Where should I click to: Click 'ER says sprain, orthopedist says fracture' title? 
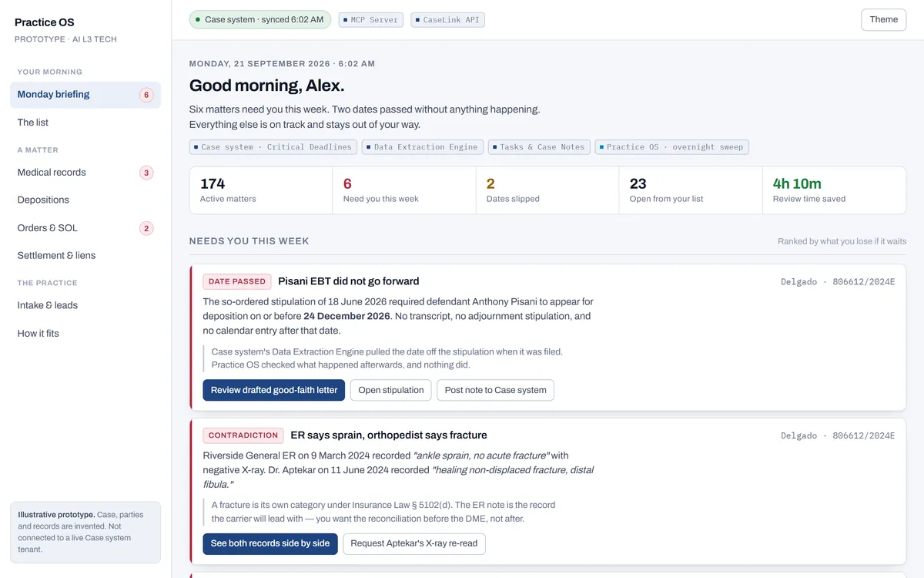pos(389,435)
